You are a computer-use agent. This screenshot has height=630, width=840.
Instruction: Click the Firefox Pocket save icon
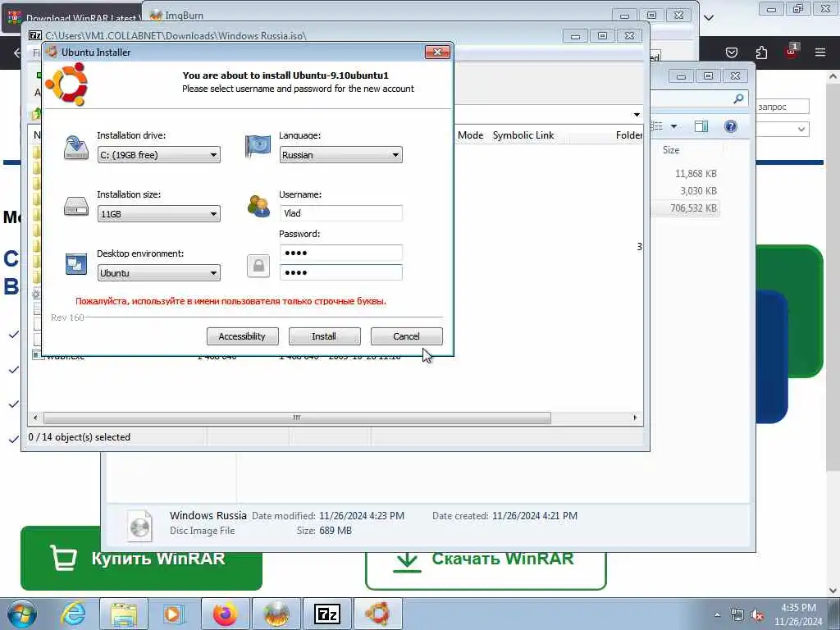pyautogui.click(x=731, y=52)
